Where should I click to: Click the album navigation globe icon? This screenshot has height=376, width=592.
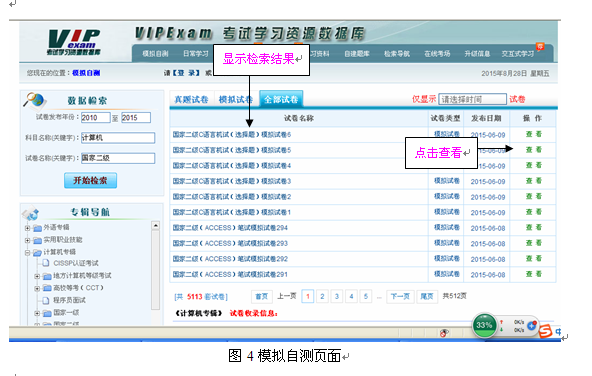coord(30,213)
